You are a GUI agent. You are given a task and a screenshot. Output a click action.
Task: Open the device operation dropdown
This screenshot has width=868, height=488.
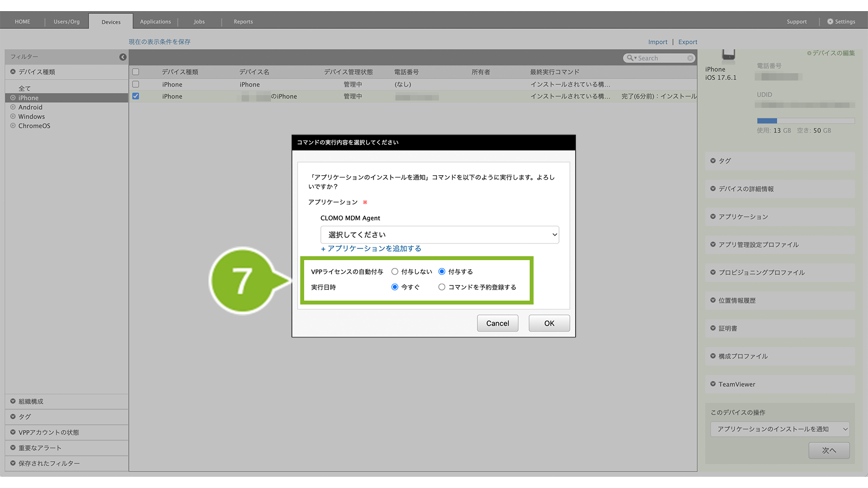point(780,429)
